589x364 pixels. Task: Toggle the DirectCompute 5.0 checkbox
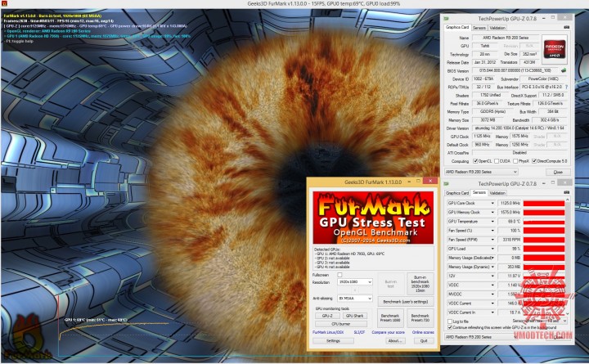(533, 161)
